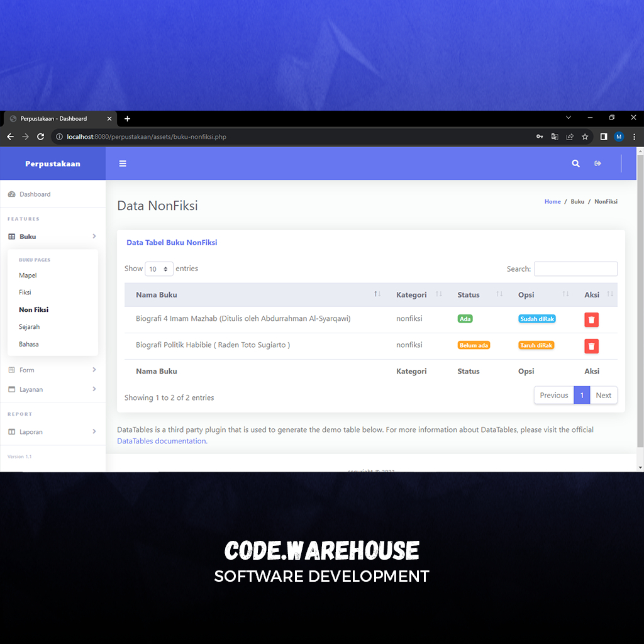Screen dimensions: 644x644
Task: Delete the Biografi 4 Imam Mazhab book
Action: tap(591, 319)
